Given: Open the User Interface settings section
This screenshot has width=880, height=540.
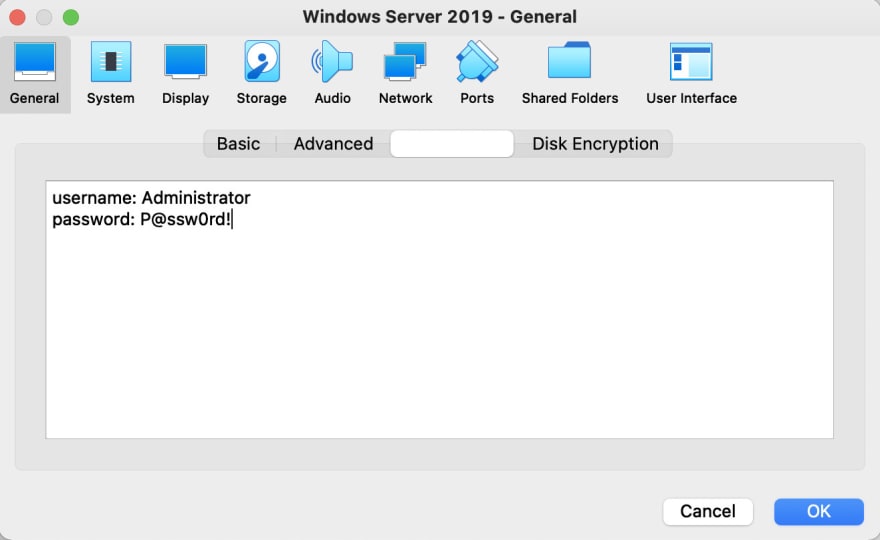Looking at the screenshot, I should coord(691,75).
